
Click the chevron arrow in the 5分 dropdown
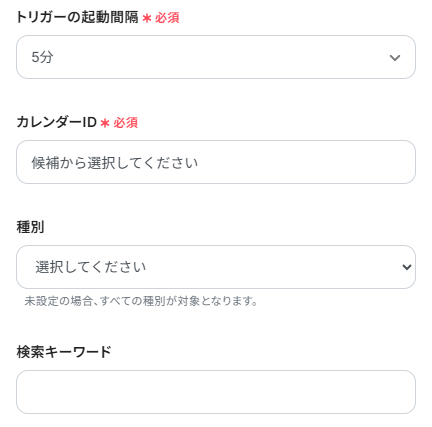pos(395,58)
